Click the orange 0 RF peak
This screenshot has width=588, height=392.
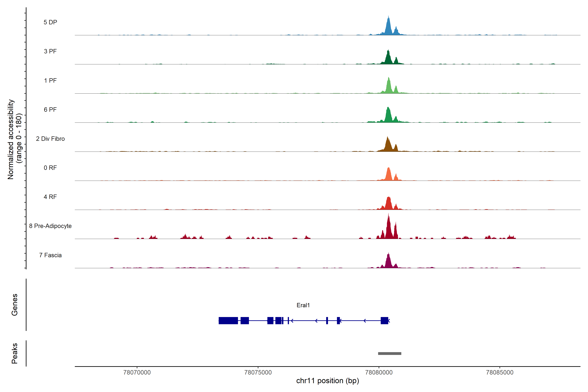[x=389, y=175]
